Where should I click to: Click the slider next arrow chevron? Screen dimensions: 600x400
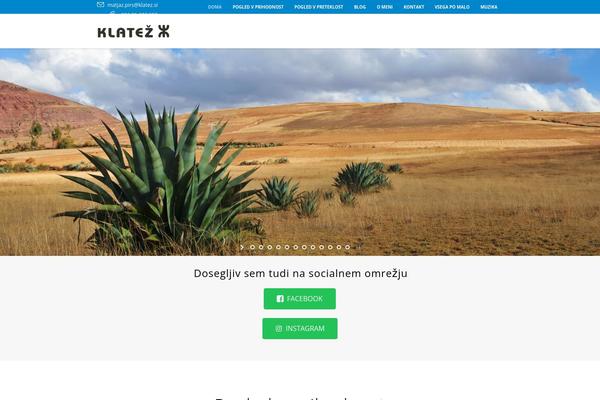tap(242, 247)
